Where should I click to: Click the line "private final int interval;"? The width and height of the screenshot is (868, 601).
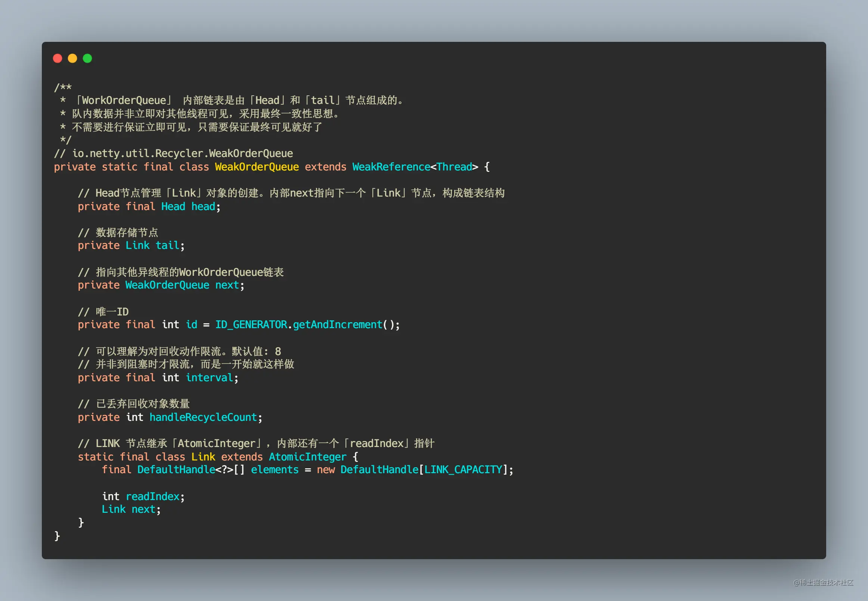158,378
